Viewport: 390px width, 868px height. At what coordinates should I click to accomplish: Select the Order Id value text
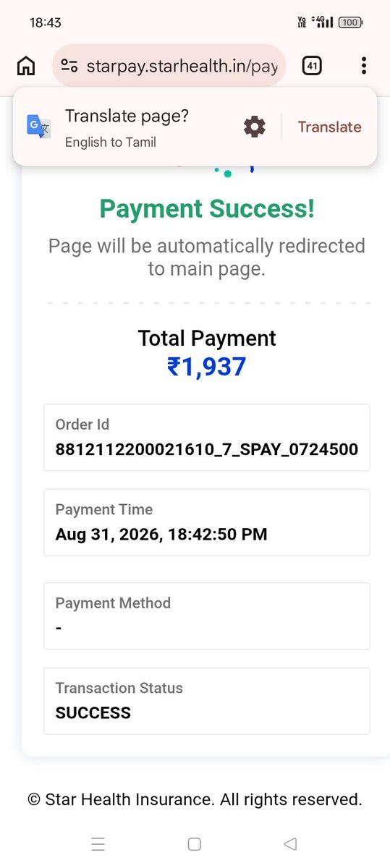tap(207, 449)
